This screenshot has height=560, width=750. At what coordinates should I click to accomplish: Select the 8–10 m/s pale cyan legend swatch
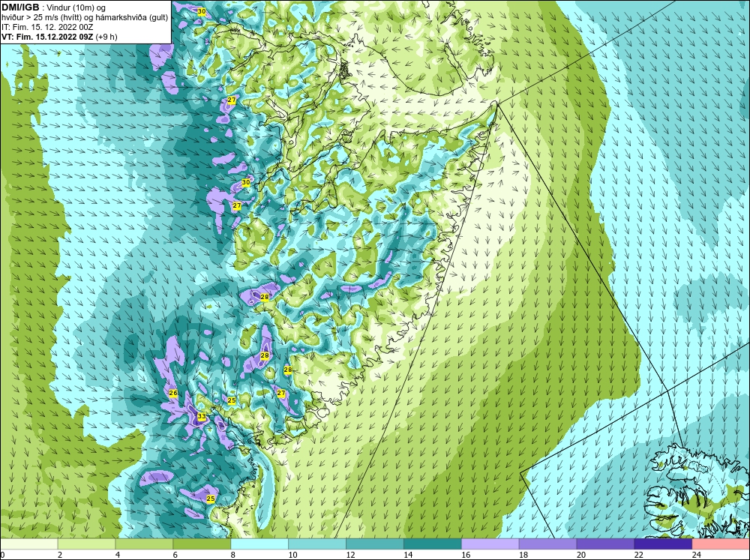click(x=259, y=544)
